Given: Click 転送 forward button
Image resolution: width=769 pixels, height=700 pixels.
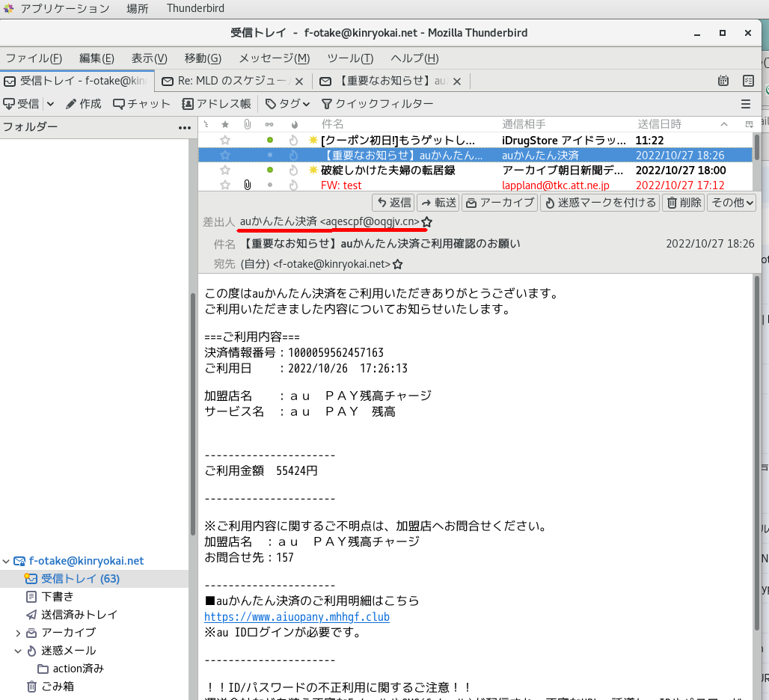Looking at the screenshot, I should point(438,203).
